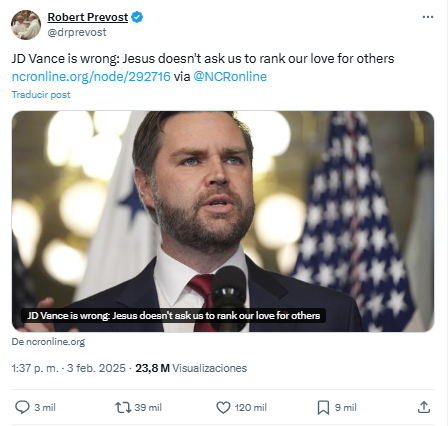
Task: Open the De ncronline.org source link
Action: 48,342
